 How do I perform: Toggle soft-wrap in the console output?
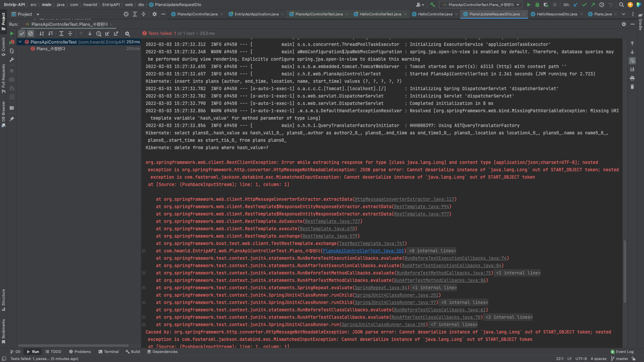(633, 61)
